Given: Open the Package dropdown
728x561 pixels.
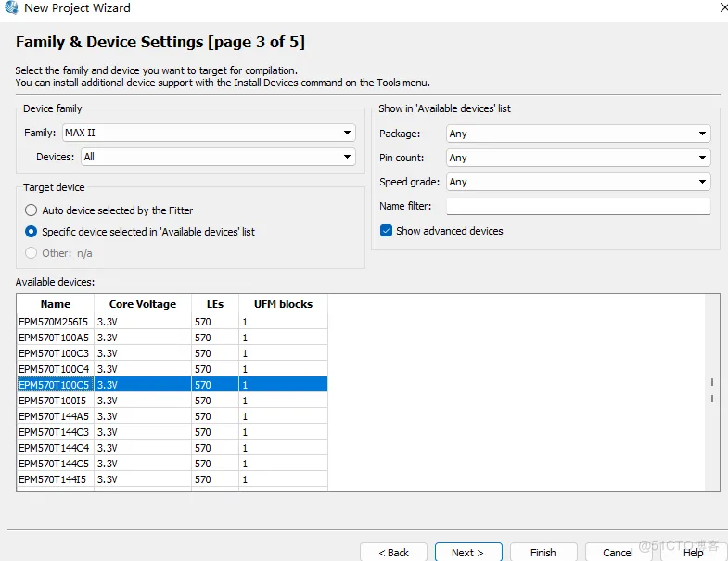Looking at the screenshot, I should [x=577, y=134].
